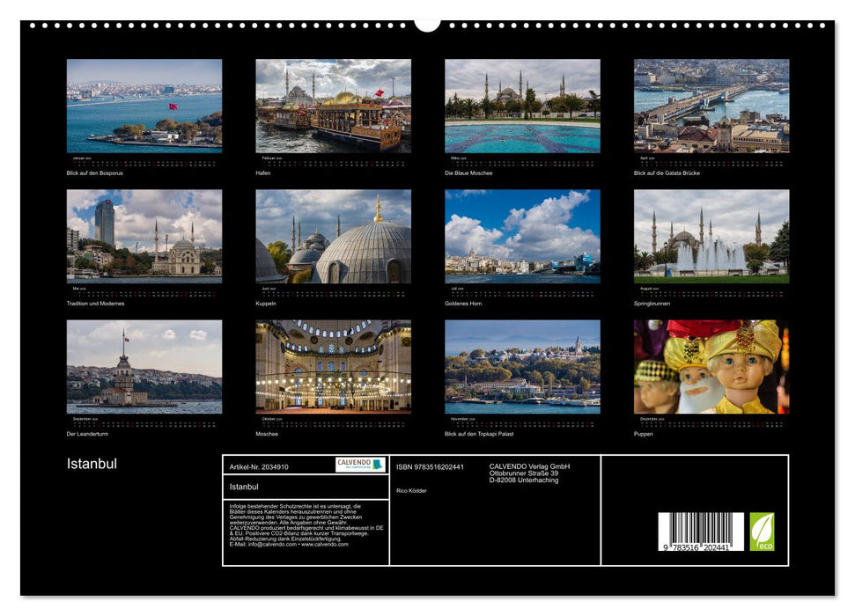Select the Goldenes Horn photo
This screenshot has width=855, height=616.
[x=522, y=236]
